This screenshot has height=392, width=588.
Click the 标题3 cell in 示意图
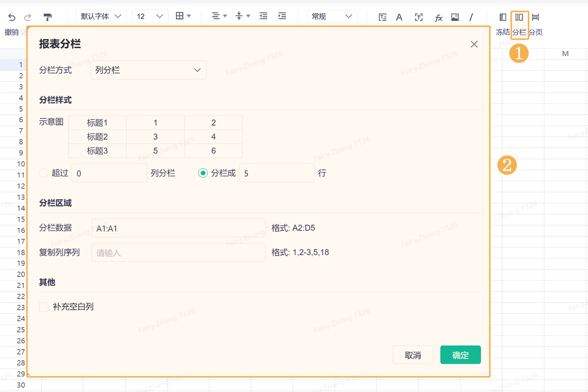97,151
